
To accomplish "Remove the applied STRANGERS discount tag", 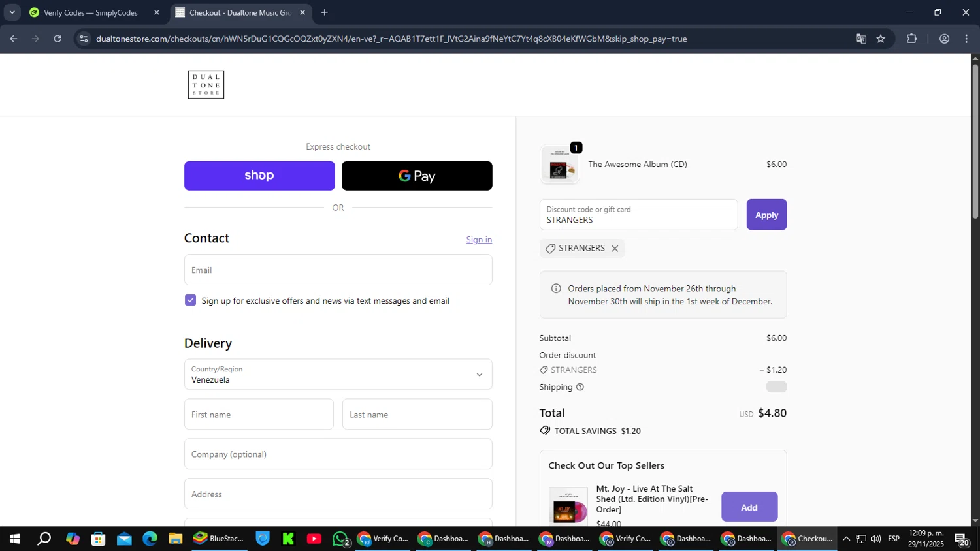I will click(x=615, y=249).
